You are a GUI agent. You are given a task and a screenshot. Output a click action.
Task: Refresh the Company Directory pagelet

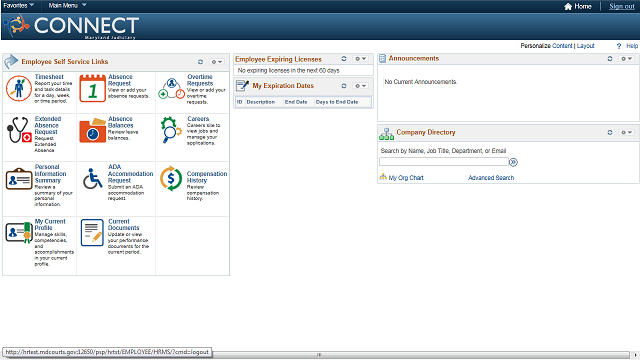click(610, 133)
